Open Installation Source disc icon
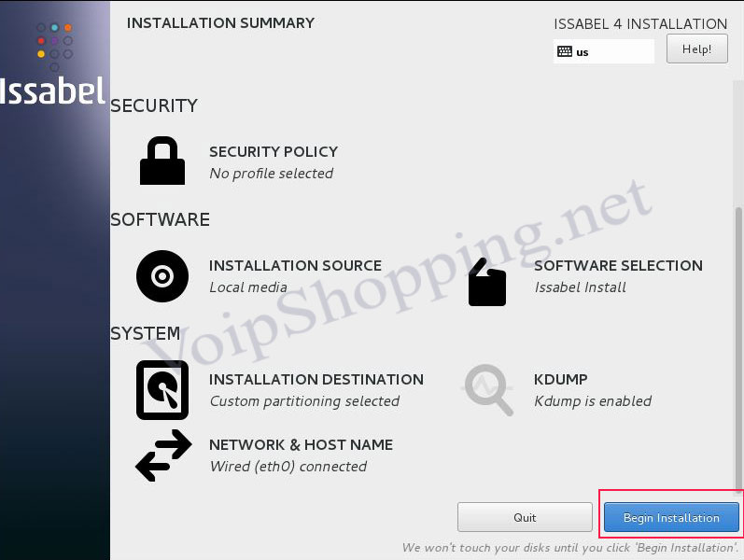The width and height of the screenshot is (744, 560). [x=162, y=276]
